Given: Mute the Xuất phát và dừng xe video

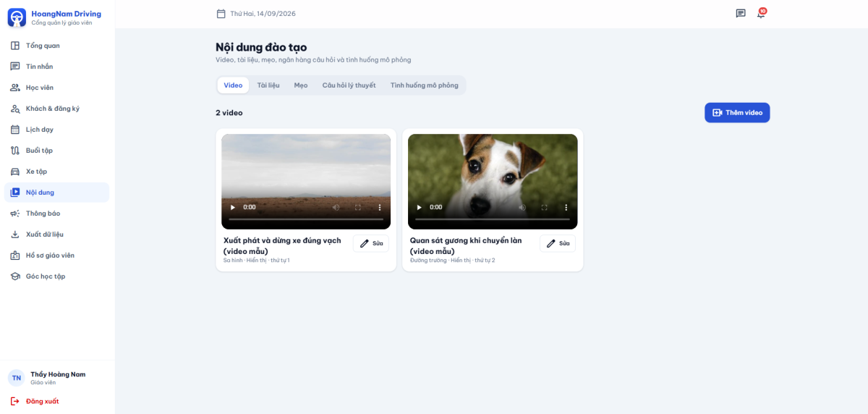Looking at the screenshot, I should pos(336,208).
